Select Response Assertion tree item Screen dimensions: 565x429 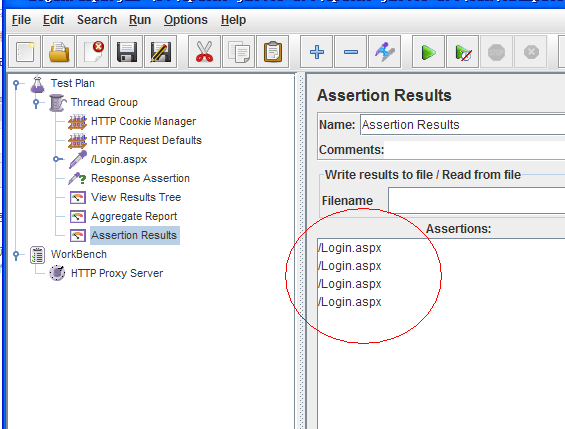pyautogui.click(x=140, y=179)
